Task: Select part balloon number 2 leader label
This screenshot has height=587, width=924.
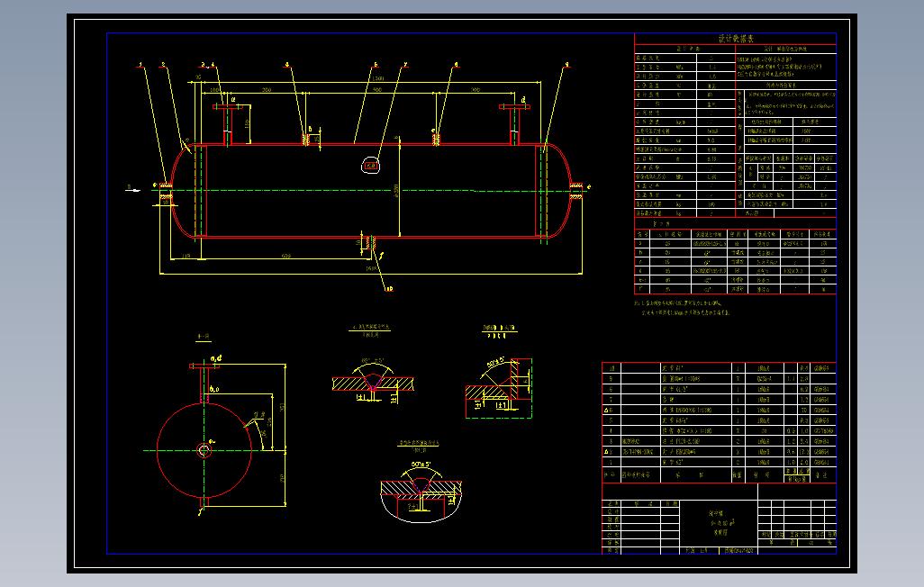Action: pos(163,64)
